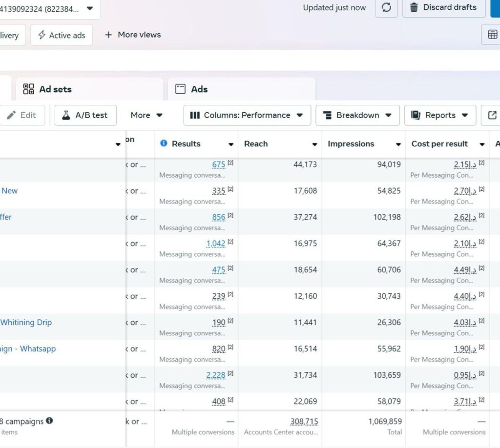Click the Edit pencil button
Screen dimensions: 500x448
[22, 115]
